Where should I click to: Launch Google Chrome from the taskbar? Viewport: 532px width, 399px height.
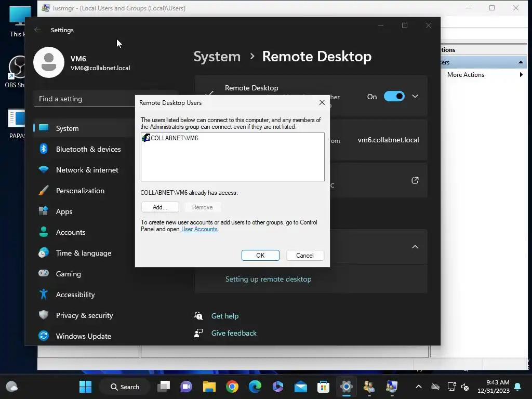pos(232,387)
